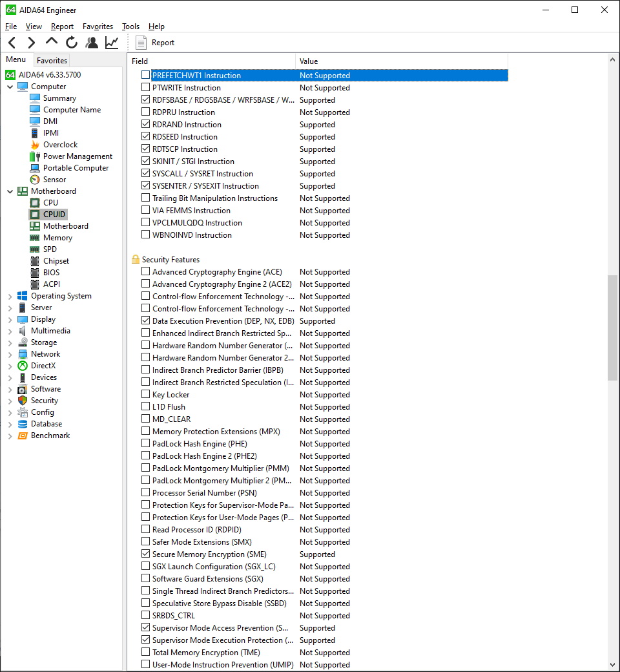
Task: Open the Help menu
Action: pyautogui.click(x=156, y=26)
